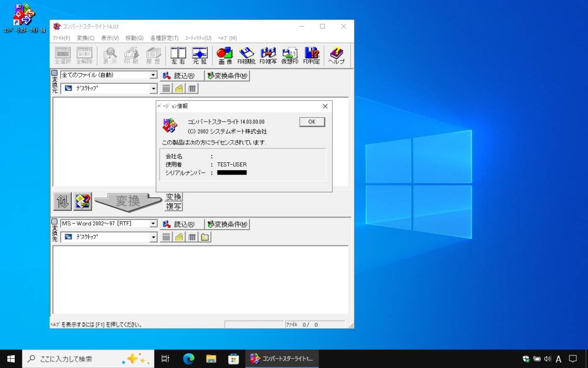Click the コンバートスターライト 14 desktop shortcut
588x368 pixels.
pyautogui.click(x=24, y=19)
